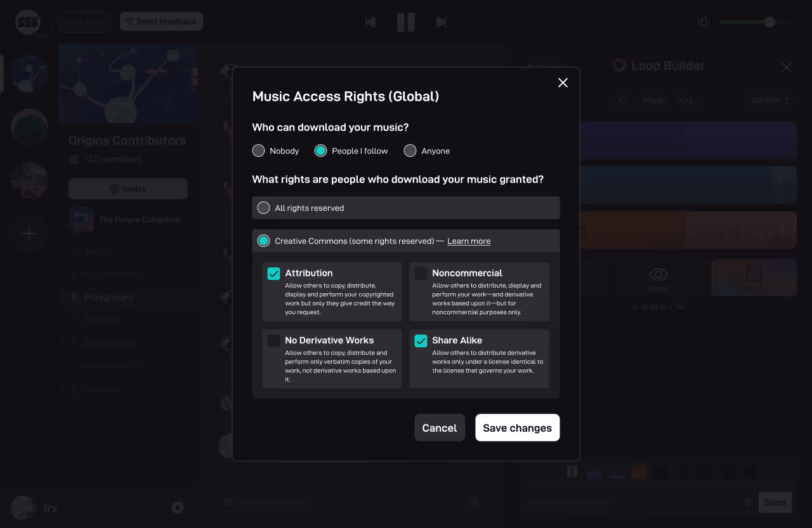Select the orange loop track
This screenshot has height=528, width=812.
[688, 230]
